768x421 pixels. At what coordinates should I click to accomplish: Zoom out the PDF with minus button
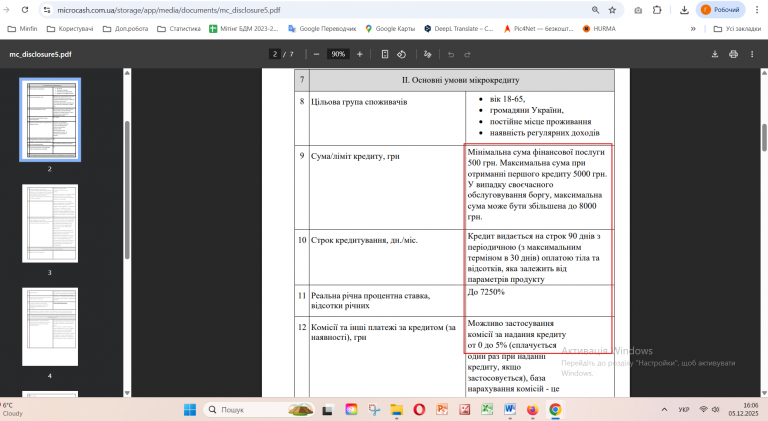tap(316, 54)
